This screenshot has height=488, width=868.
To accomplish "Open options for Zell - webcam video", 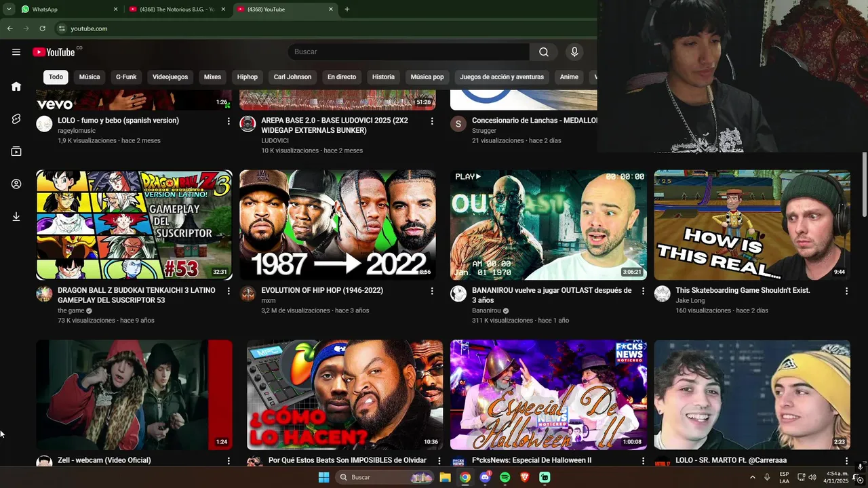I will coord(229,461).
